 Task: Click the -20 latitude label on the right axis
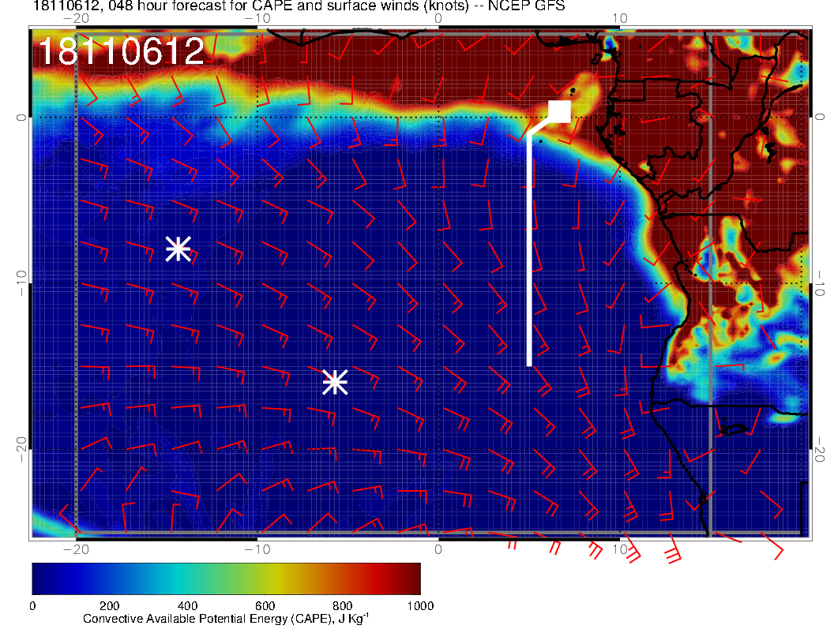(821, 448)
